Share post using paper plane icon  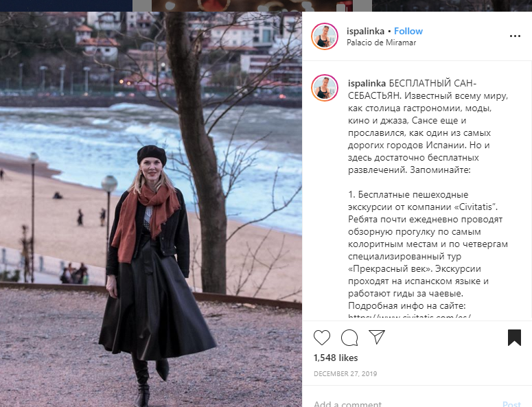[377, 337]
